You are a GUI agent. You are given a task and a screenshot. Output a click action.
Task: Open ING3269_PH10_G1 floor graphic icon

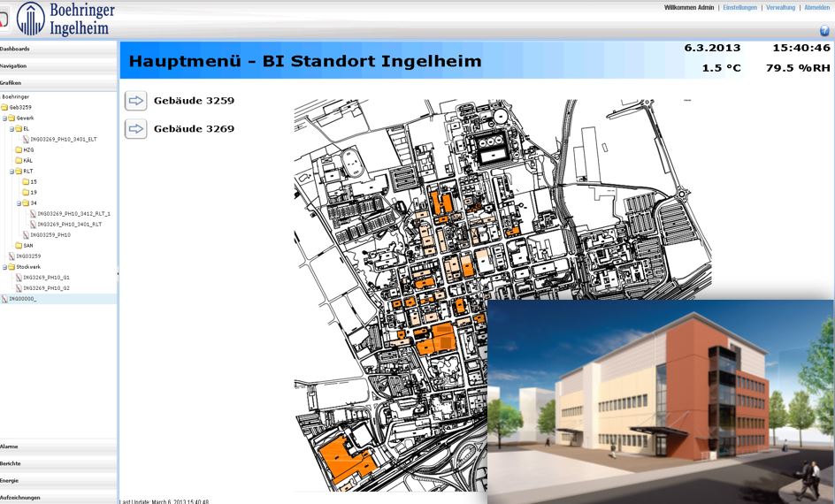[19, 278]
